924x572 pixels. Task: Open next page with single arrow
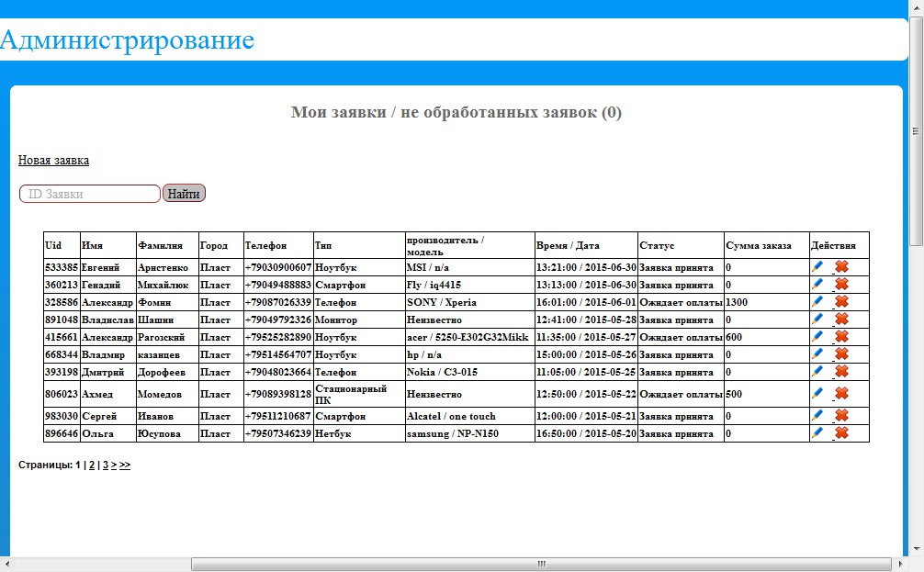pyautogui.click(x=114, y=465)
